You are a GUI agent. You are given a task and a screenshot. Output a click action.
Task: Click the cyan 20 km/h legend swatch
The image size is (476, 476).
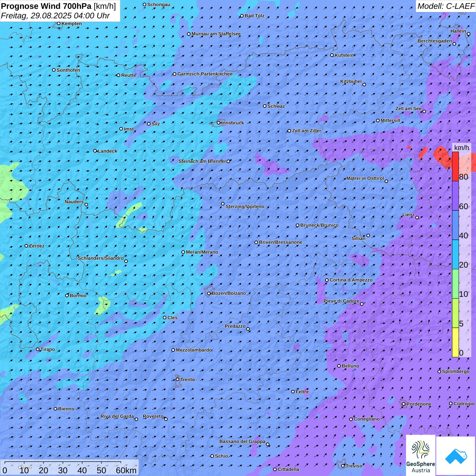pyautogui.click(x=455, y=255)
